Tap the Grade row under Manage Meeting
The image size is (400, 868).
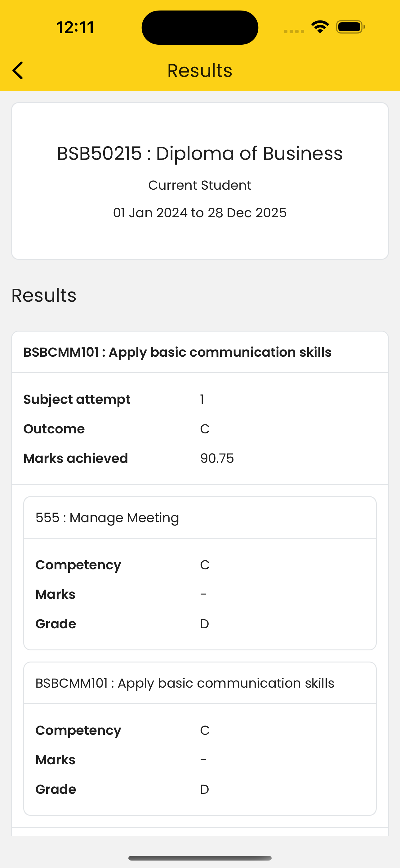point(200,624)
